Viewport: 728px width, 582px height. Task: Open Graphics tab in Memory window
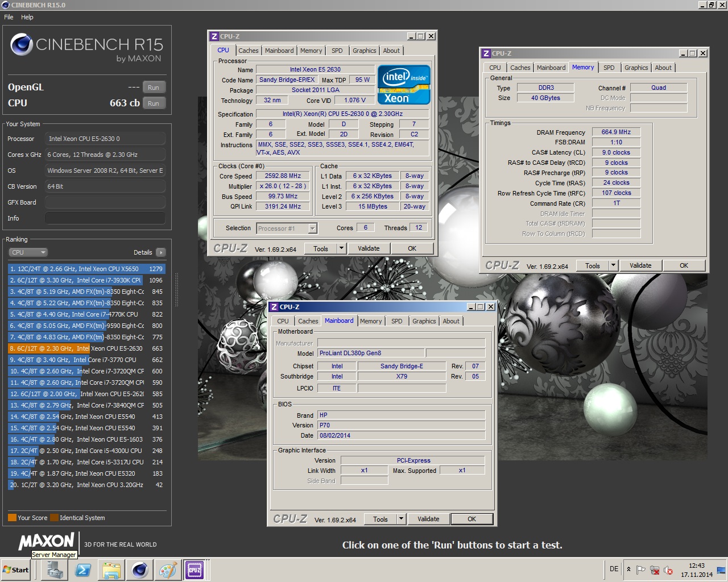tap(636, 68)
